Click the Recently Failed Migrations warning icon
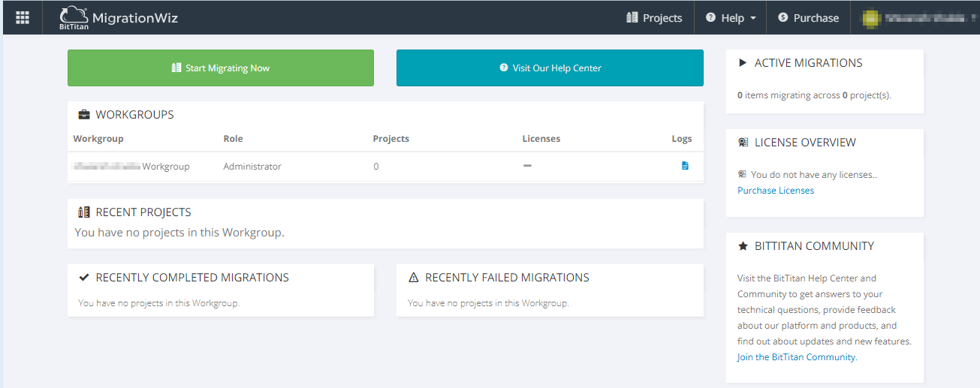The image size is (980, 388). point(414,278)
